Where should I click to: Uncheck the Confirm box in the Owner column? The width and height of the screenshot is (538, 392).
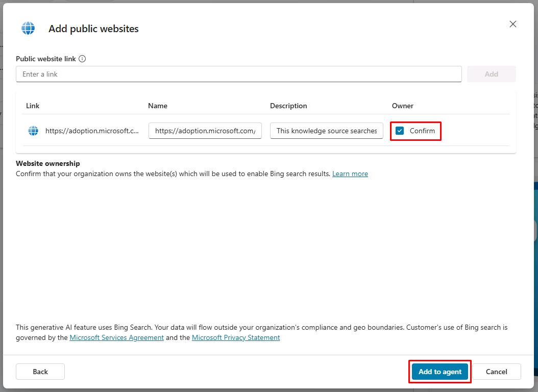coord(400,131)
